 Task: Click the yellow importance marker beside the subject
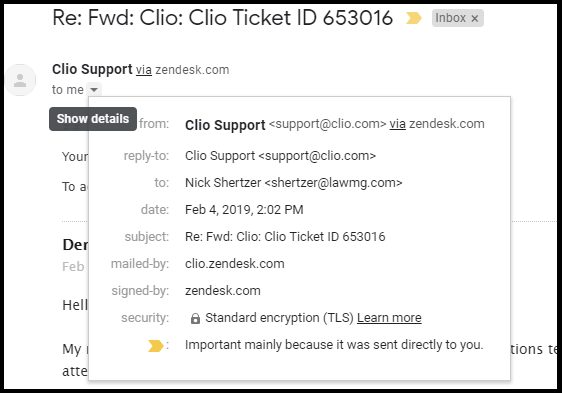(413, 18)
